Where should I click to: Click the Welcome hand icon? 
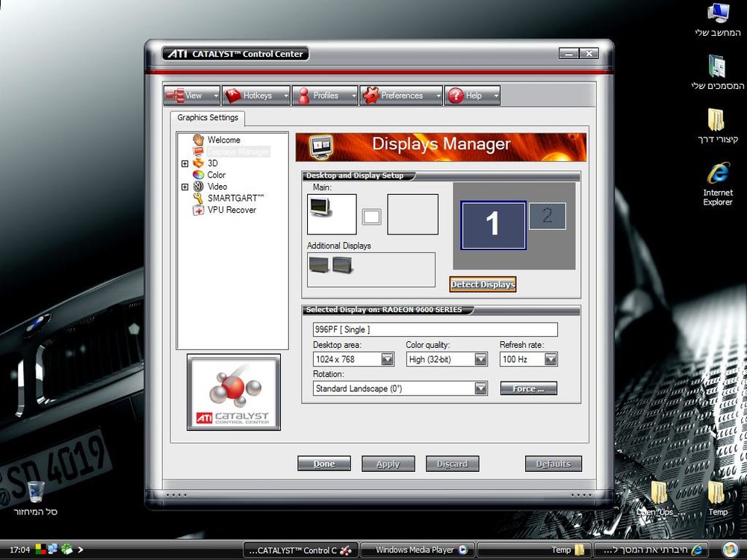click(x=198, y=140)
